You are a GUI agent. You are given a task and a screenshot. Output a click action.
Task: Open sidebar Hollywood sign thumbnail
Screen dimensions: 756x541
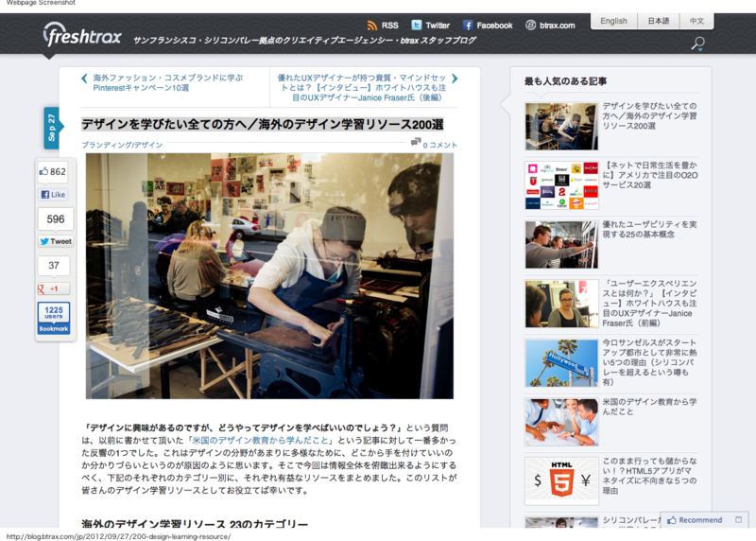point(561,363)
